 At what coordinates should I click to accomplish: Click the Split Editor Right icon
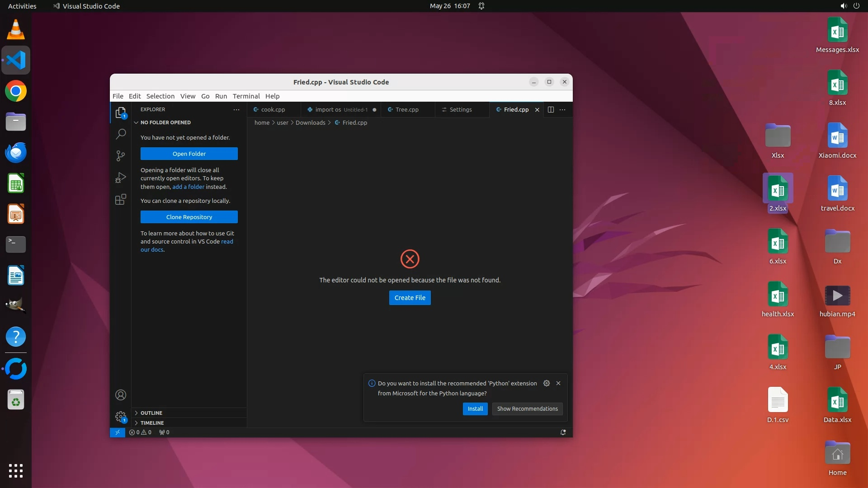point(551,110)
